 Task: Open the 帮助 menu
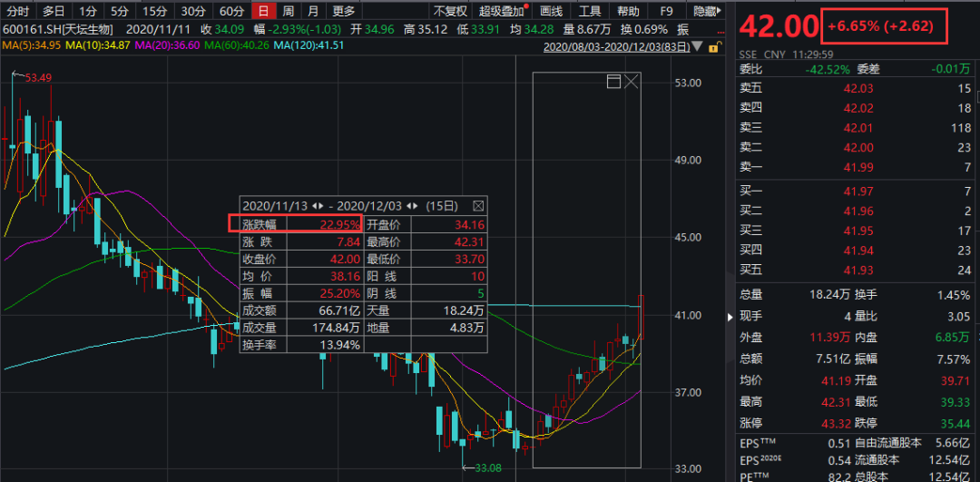coord(628,11)
